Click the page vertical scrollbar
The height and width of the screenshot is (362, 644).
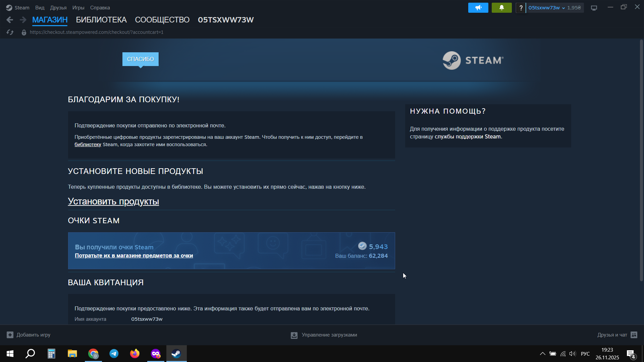(x=641, y=161)
